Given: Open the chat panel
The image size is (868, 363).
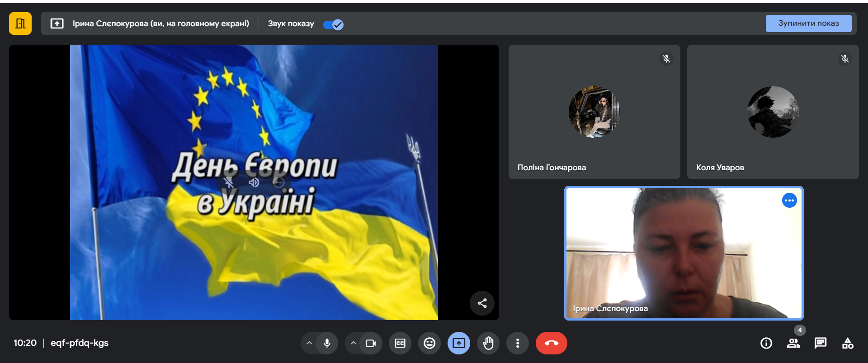Looking at the screenshot, I should point(820,343).
